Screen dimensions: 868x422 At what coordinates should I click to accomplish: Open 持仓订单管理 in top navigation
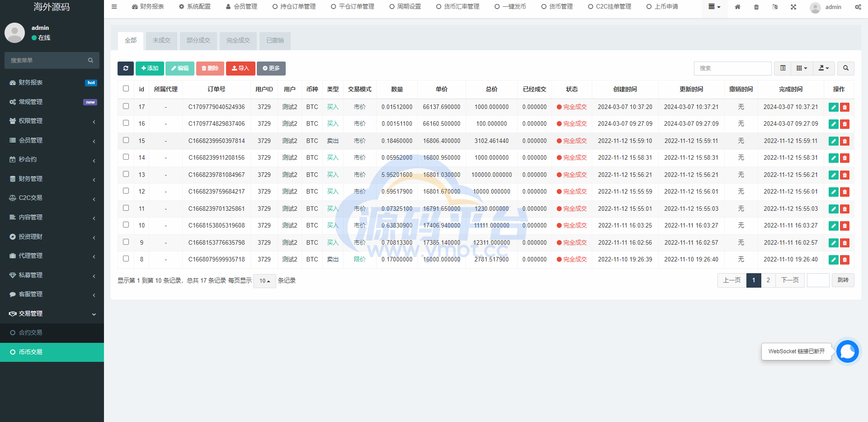tap(294, 7)
